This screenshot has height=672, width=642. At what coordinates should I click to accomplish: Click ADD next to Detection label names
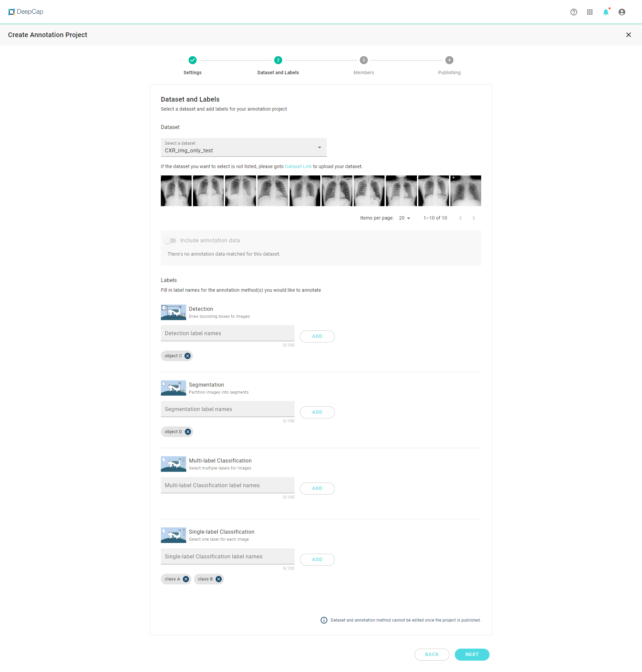[317, 336]
